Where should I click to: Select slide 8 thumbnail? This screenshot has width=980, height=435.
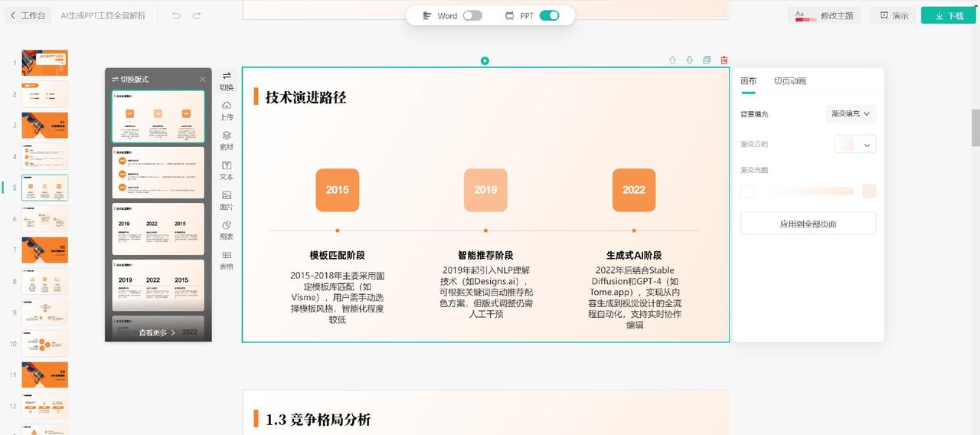coord(44,281)
